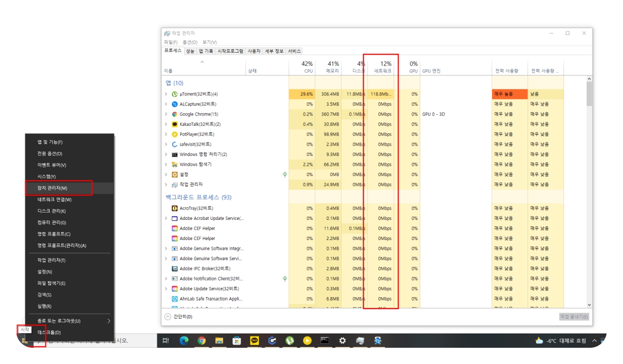This screenshot has width=623, height=364.
Task: Expand the Windows 탐색기 row
Action: (x=166, y=165)
